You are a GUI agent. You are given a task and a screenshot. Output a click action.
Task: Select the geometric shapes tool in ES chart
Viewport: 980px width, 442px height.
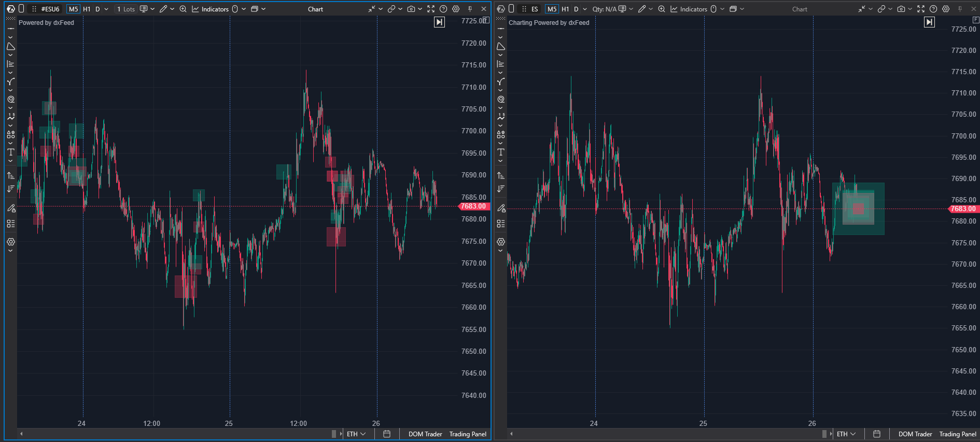500,47
